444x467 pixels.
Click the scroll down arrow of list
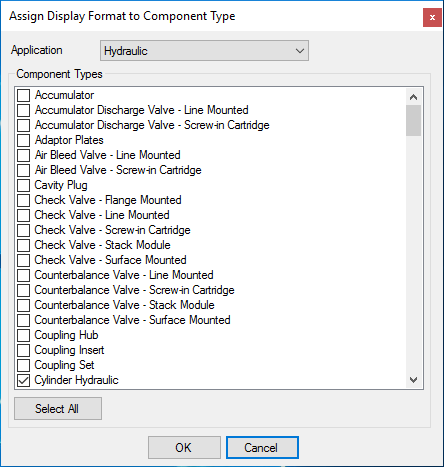413,380
